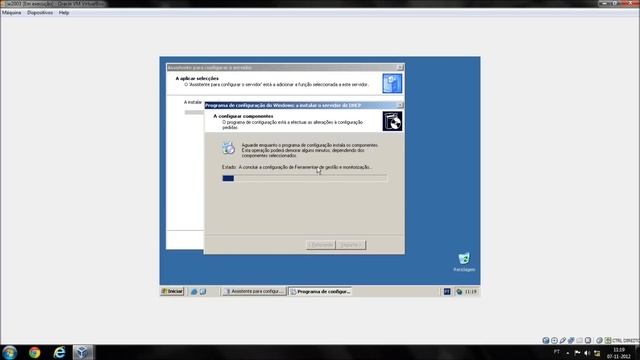Switch to Programa de configur... taskbar button
640x360 pixels.
320,291
